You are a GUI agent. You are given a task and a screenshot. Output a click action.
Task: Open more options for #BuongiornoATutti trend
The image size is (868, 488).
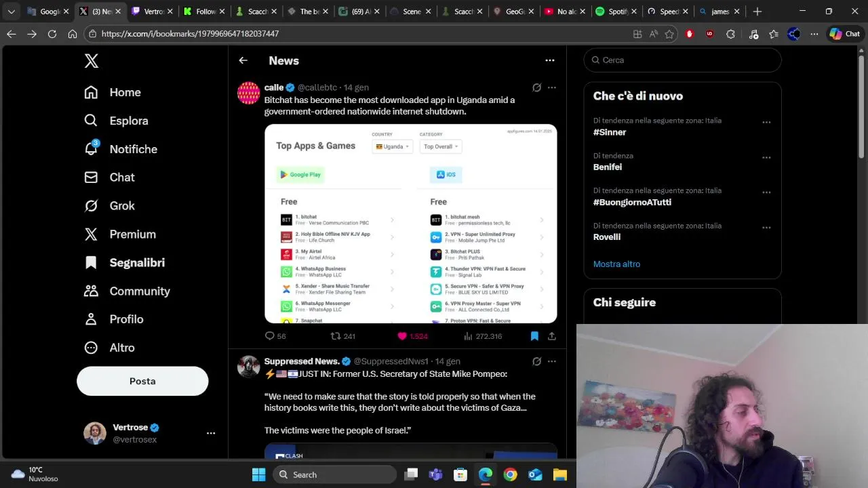pyautogui.click(x=766, y=192)
